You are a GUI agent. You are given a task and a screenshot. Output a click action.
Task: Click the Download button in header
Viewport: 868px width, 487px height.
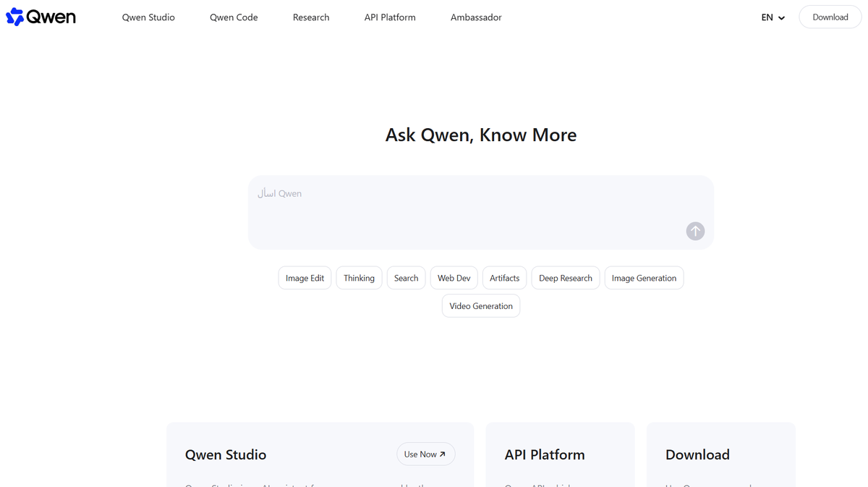point(830,17)
